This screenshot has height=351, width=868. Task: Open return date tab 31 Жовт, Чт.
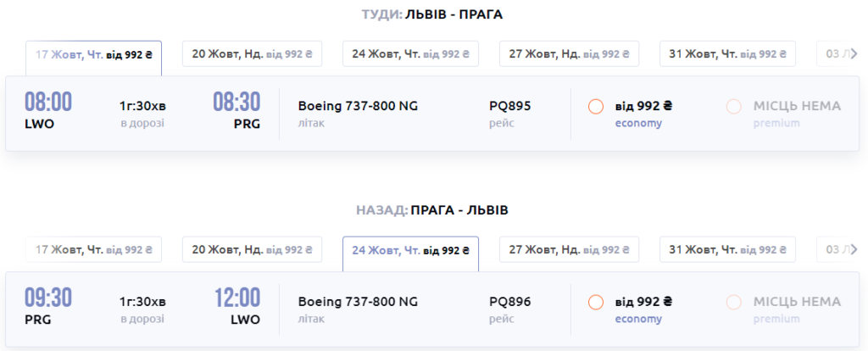[728, 250]
